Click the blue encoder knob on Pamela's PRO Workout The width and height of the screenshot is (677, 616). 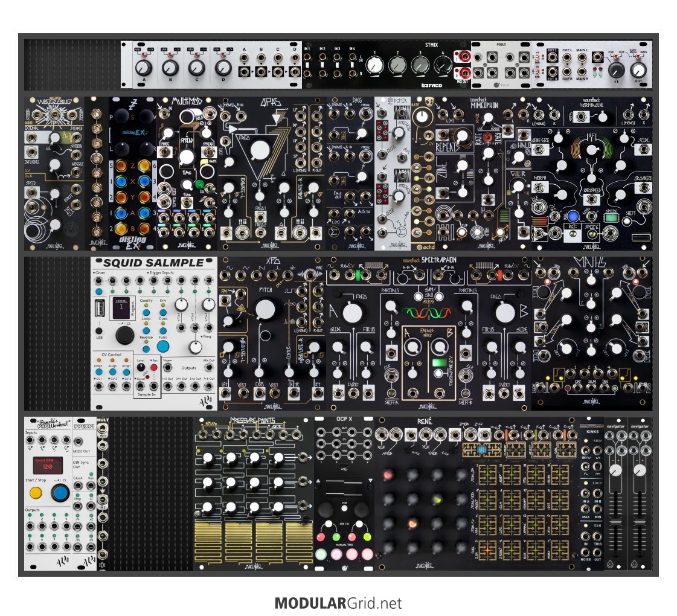tap(60, 493)
